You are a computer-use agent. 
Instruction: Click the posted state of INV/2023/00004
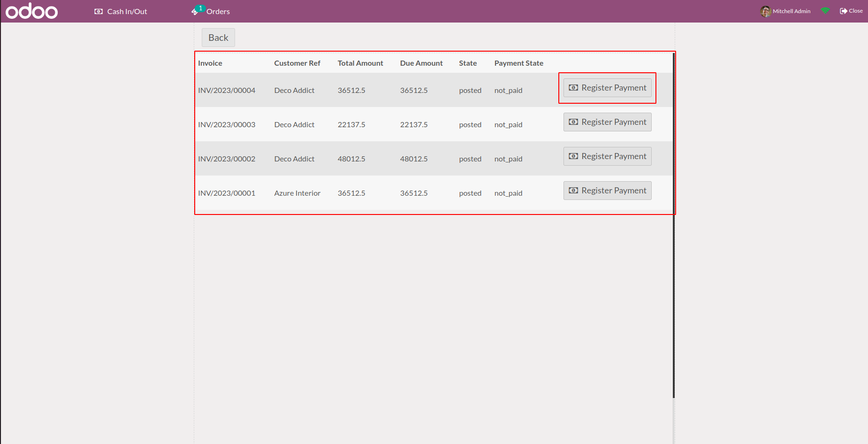pos(470,90)
